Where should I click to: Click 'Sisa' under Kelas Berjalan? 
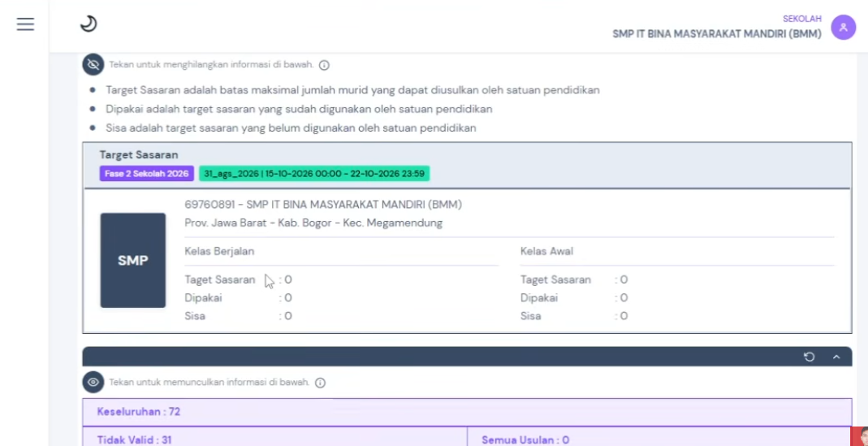coord(195,316)
